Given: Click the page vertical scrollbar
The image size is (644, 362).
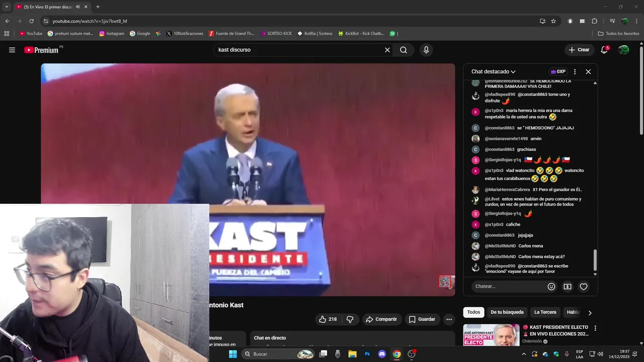Looking at the screenshot, I should tap(641, 90).
